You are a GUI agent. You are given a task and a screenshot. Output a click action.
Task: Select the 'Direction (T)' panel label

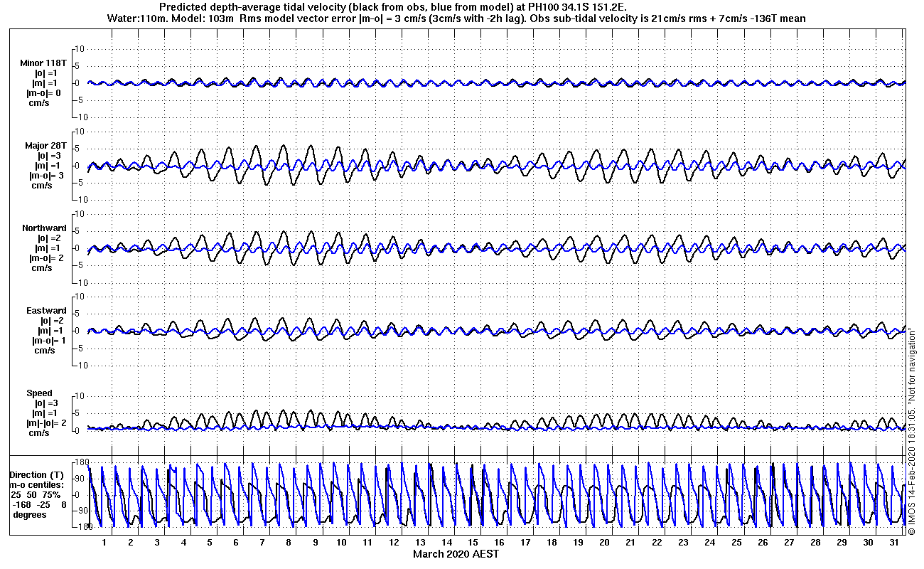click(37, 474)
